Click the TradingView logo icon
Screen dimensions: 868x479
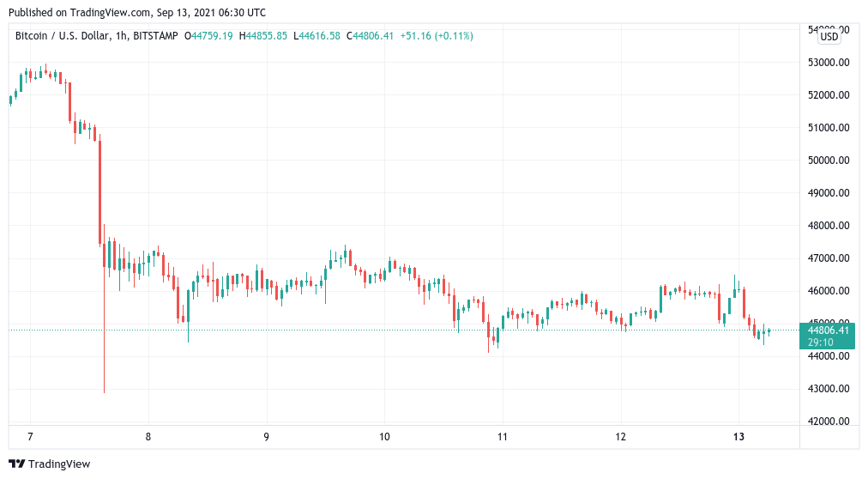(16, 464)
